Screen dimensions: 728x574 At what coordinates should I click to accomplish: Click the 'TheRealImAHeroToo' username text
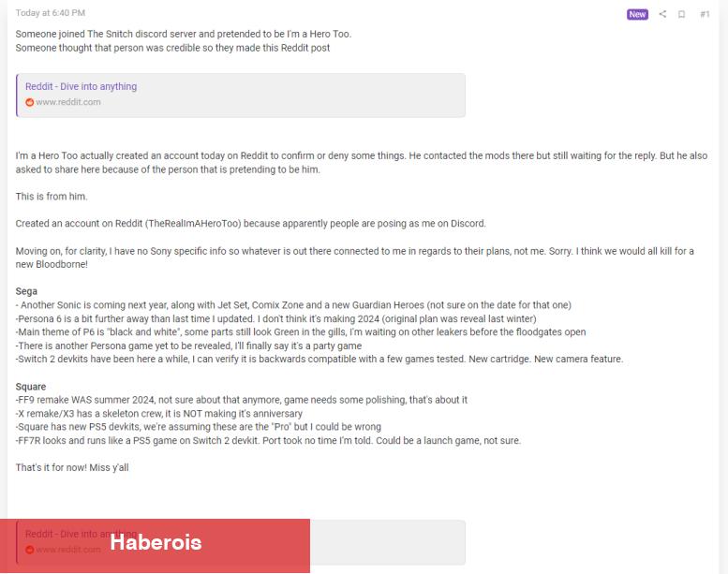193,223
